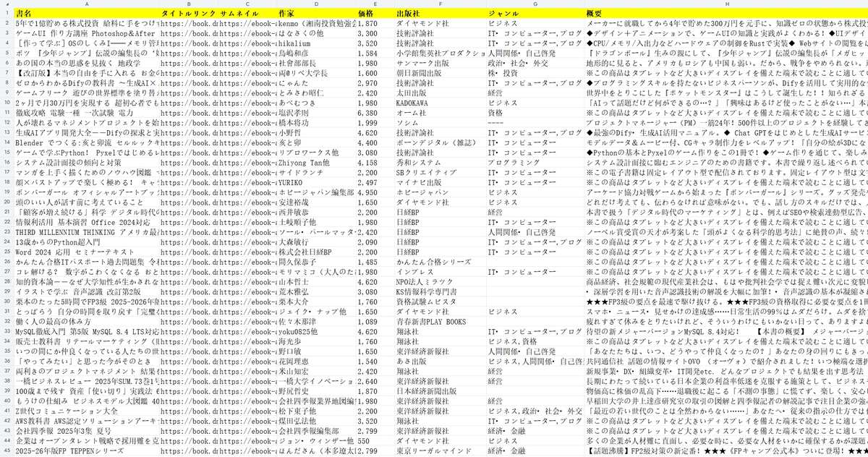This screenshot has height=457, width=868.
Task: Select title cell Z世代コミュニケーション大全
Action: (87, 411)
